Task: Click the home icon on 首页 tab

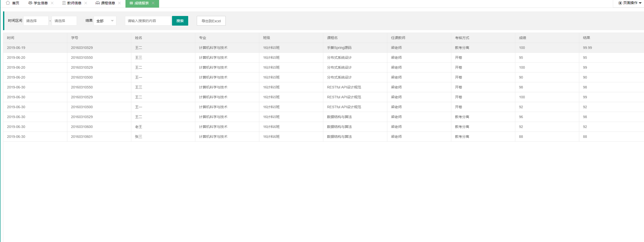Action: pos(8,3)
